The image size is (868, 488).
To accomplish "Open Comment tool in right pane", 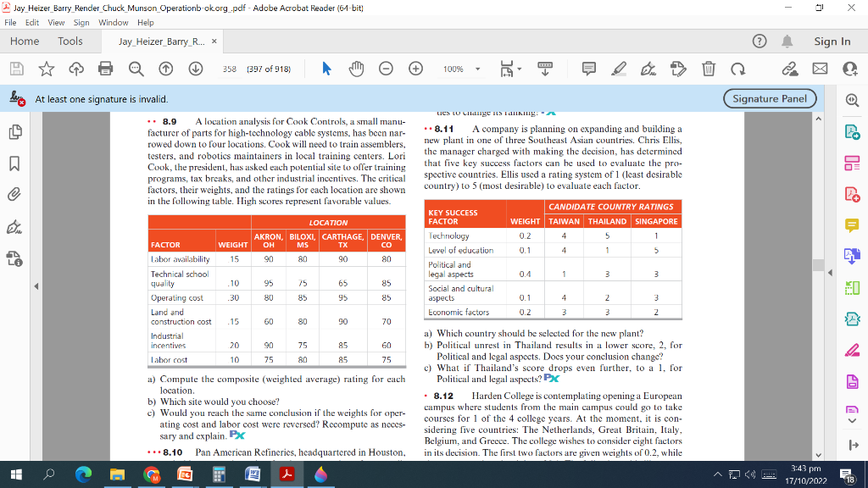I will [853, 225].
